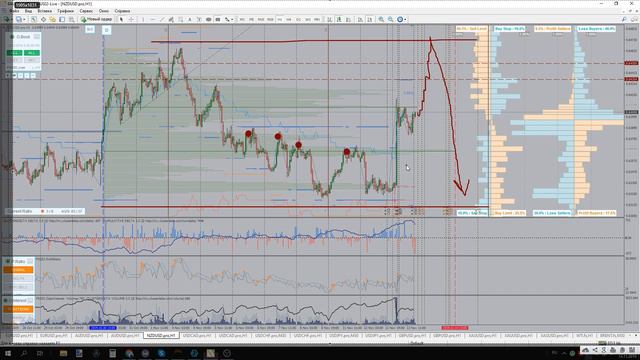Click the Market Watch toolbar icon
Image resolution: width=640 pixels, height=360 pixels.
point(33,19)
